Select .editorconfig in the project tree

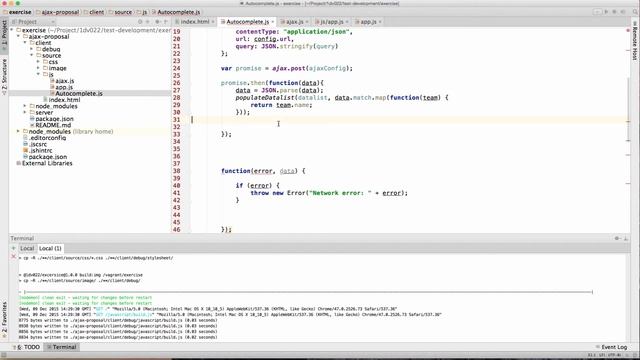[47, 138]
